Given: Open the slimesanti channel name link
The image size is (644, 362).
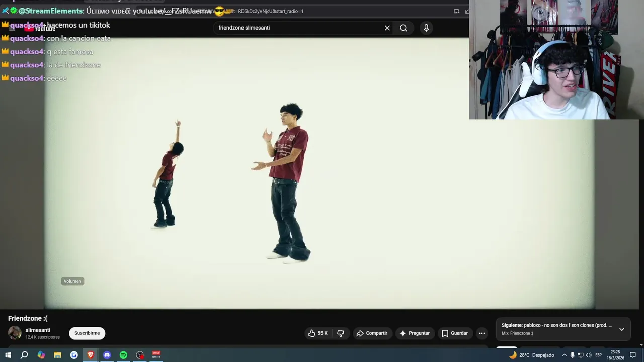Looking at the screenshot, I should tap(38, 330).
